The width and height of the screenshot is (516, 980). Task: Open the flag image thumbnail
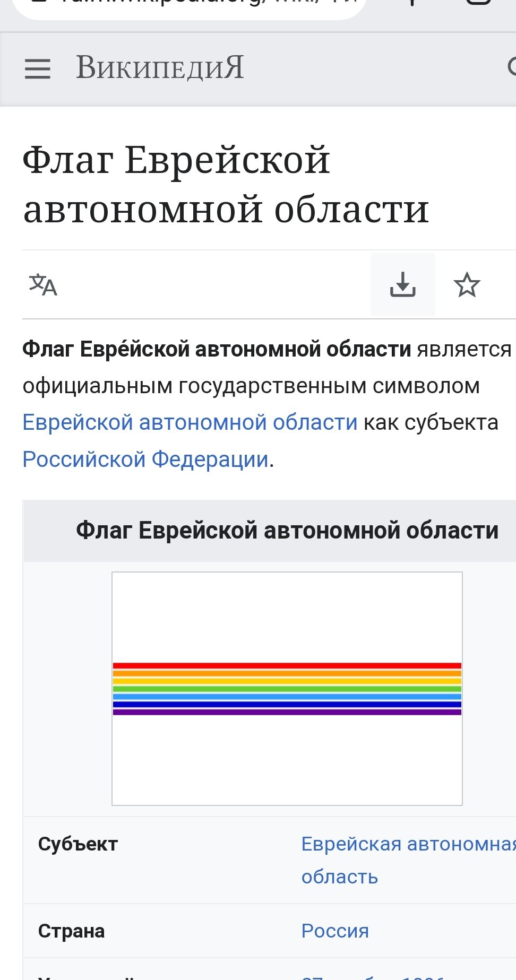coord(287,689)
